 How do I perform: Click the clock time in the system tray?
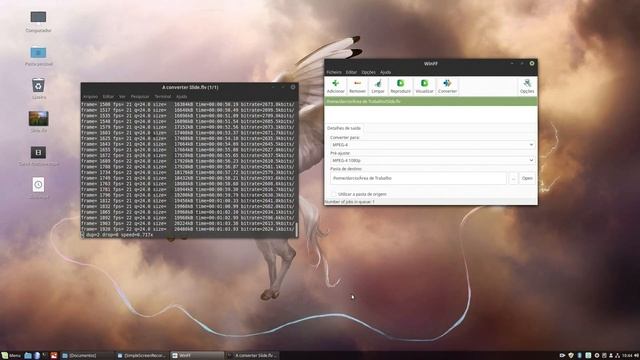click(627, 356)
